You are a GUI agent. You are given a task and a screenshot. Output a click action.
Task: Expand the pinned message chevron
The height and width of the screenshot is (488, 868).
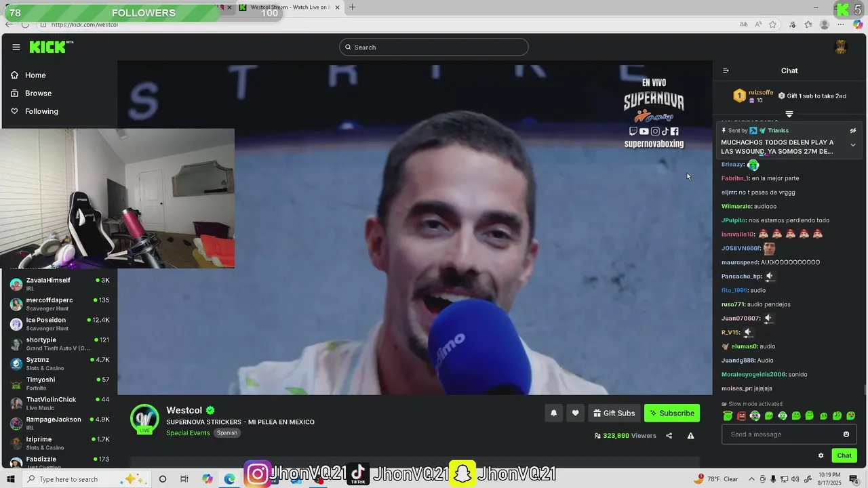tap(853, 145)
